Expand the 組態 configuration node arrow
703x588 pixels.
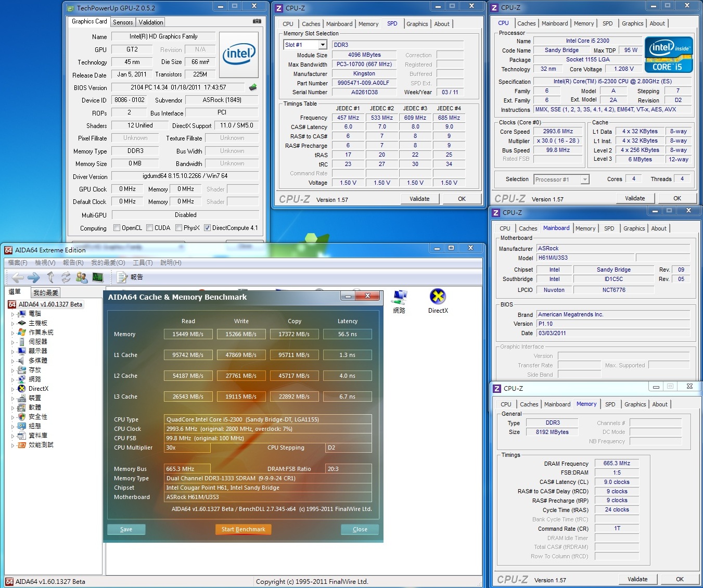point(12,426)
